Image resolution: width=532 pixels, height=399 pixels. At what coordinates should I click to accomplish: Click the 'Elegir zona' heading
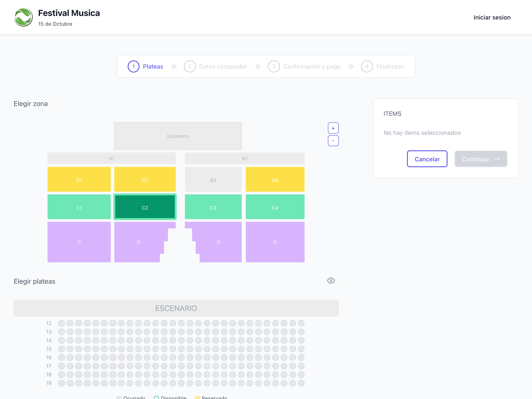(x=31, y=104)
